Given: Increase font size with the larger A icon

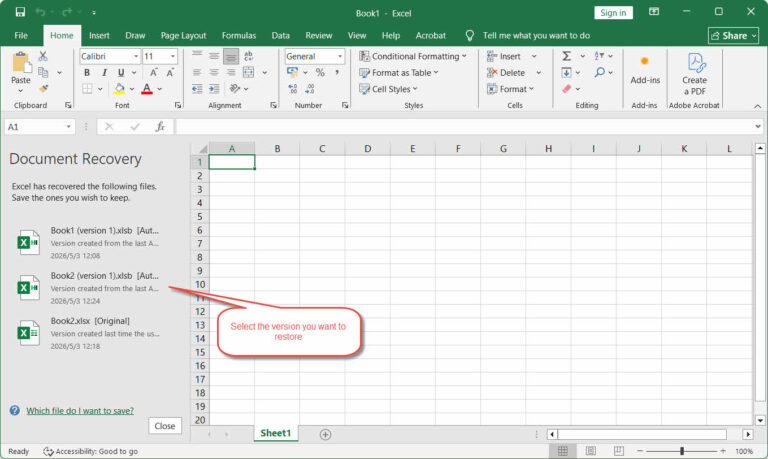Looking at the screenshot, I should coord(153,72).
